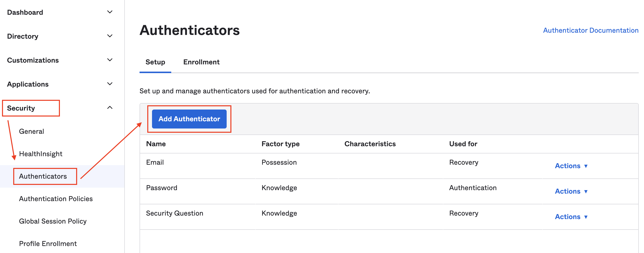Screen dimensions: 644x253
Task: Click the Email authenticator name
Action: (155, 162)
